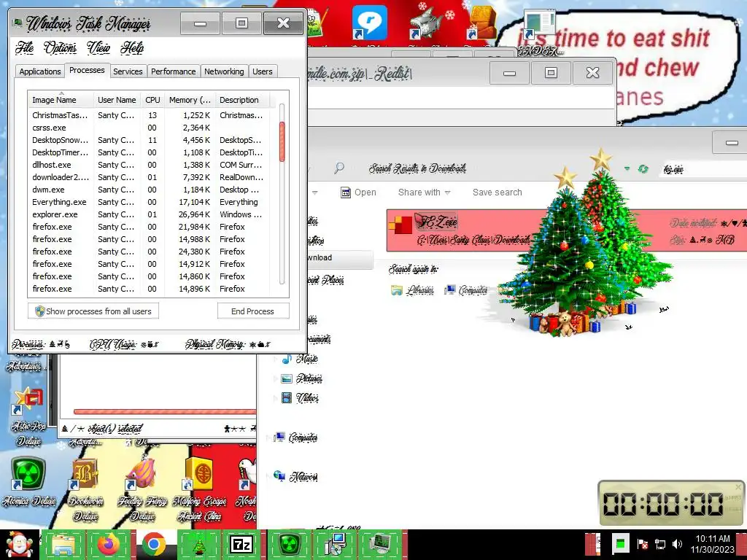Screen dimensions: 747x560
Task: Click the End Process button
Action: point(253,311)
